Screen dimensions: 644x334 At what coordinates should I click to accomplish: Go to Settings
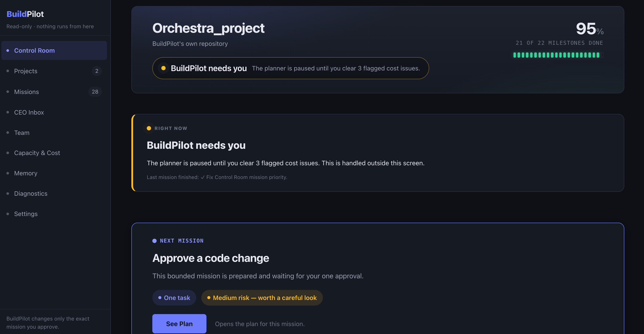point(54,214)
